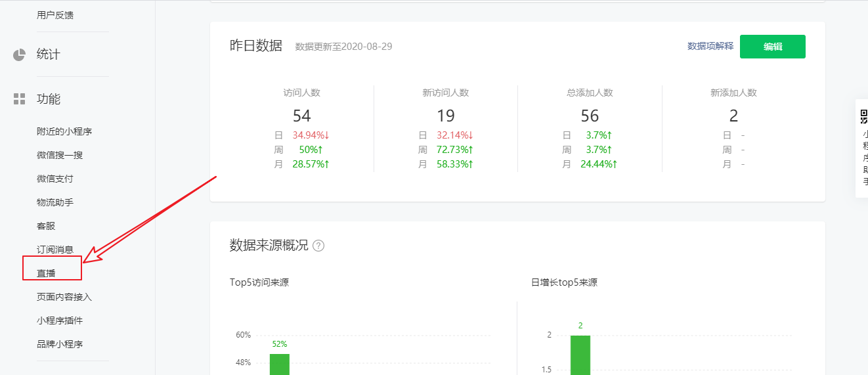Select 页面内容接入
The height and width of the screenshot is (375, 868).
64,297
